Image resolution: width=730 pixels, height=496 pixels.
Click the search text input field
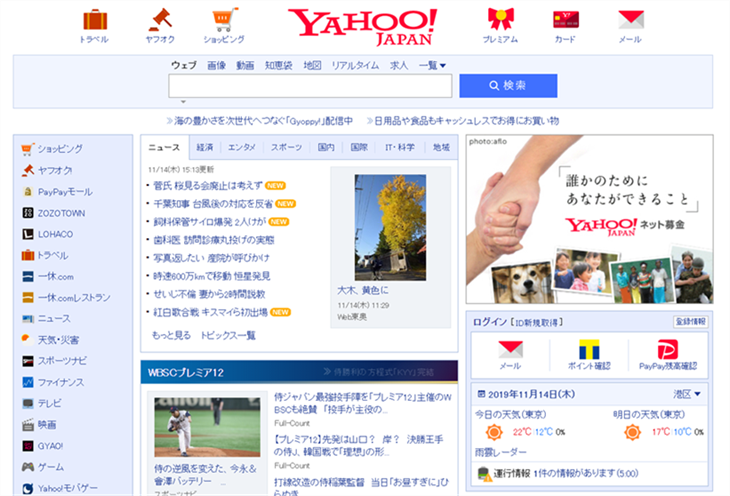pos(310,86)
